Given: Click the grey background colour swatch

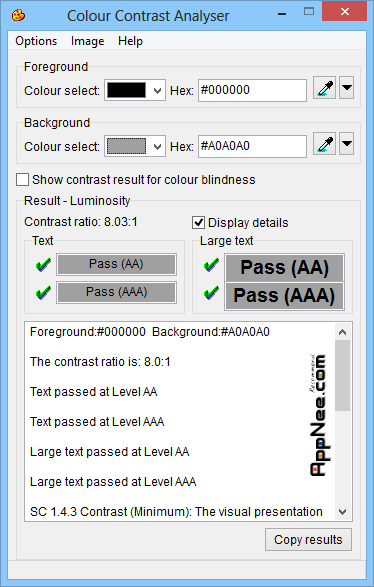Looking at the screenshot, I should click(127, 146).
